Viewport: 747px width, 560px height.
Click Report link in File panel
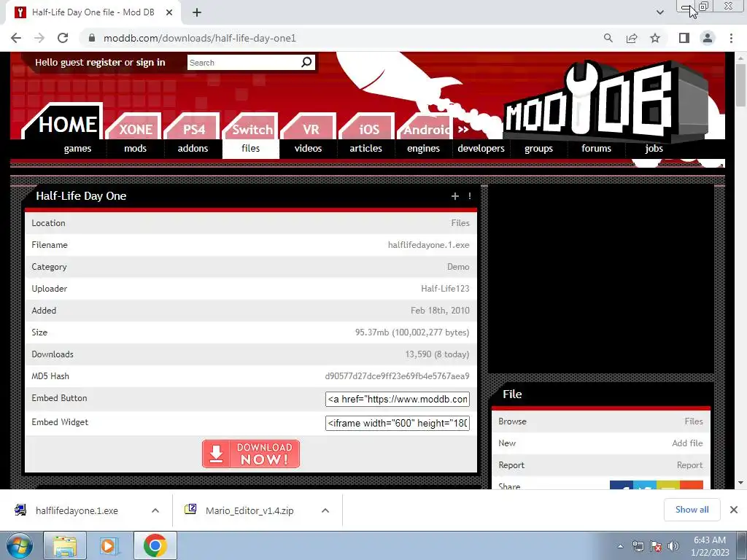690,465
